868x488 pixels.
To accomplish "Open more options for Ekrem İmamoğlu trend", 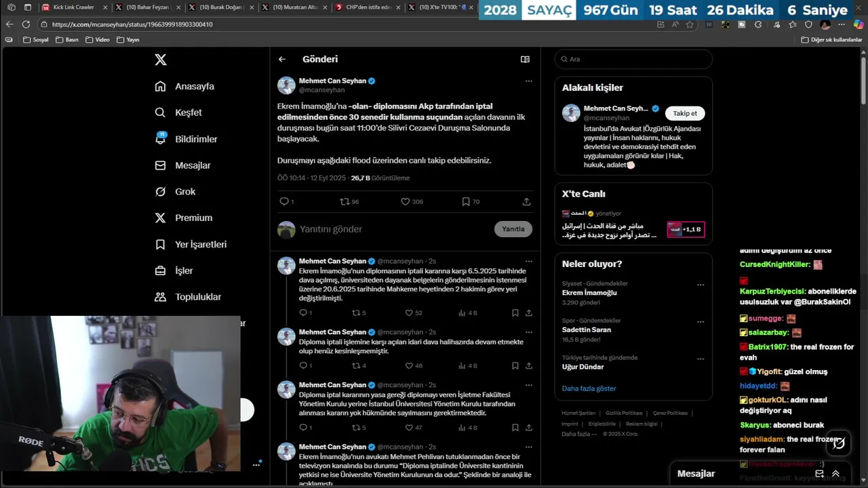I will tap(701, 285).
